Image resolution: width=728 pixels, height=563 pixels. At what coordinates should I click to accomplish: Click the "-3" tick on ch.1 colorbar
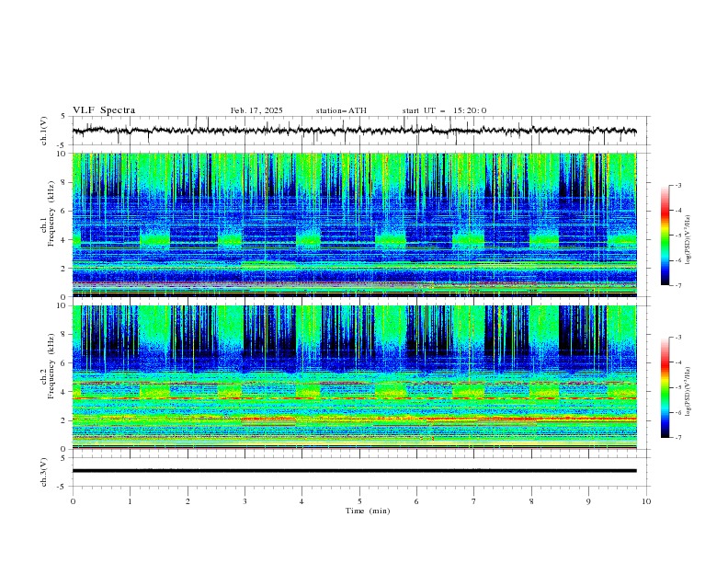[677, 185]
